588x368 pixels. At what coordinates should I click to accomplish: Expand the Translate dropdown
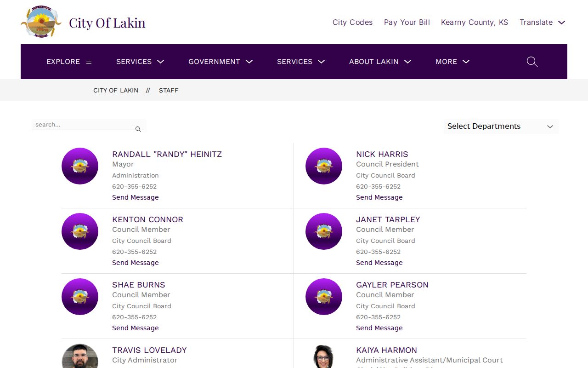coord(542,22)
